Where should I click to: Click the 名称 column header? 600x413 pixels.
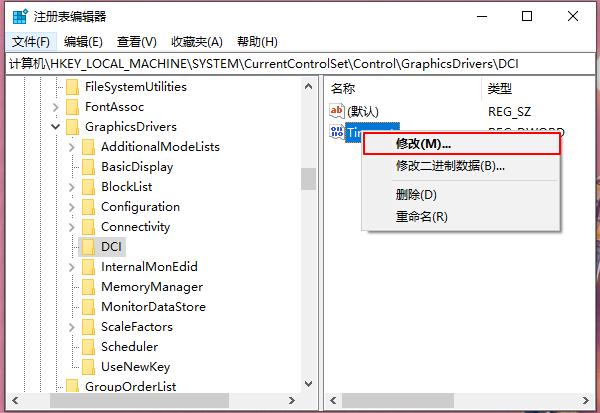404,88
